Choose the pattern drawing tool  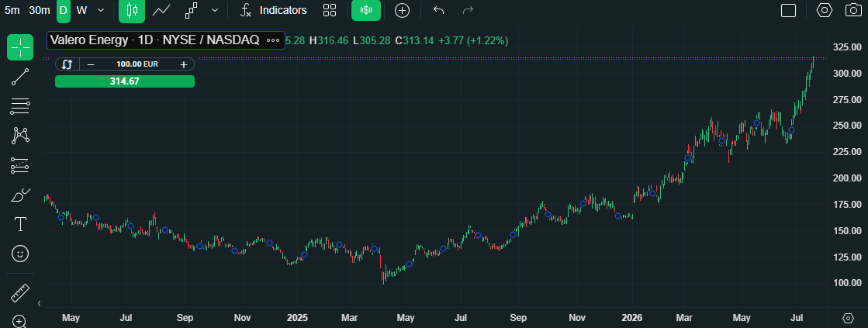[x=20, y=136]
